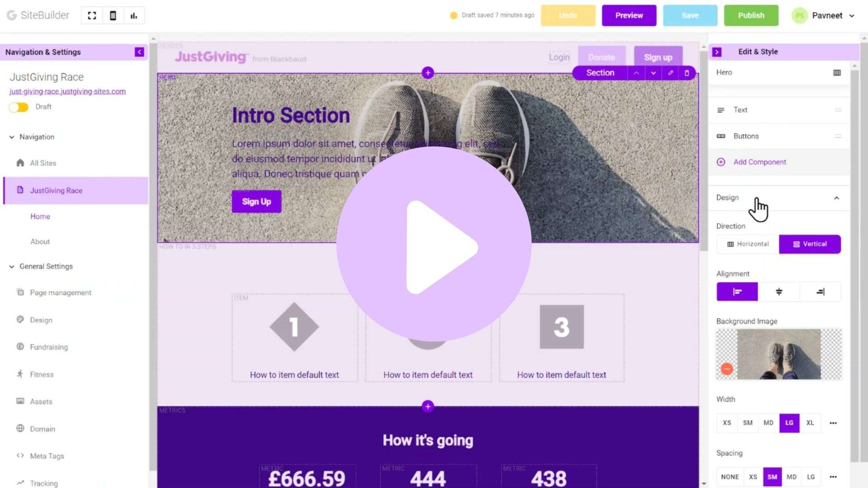Viewport: 868px width, 488px height.
Task: Choose center alignment option
Action: click(x=779, y=292)
